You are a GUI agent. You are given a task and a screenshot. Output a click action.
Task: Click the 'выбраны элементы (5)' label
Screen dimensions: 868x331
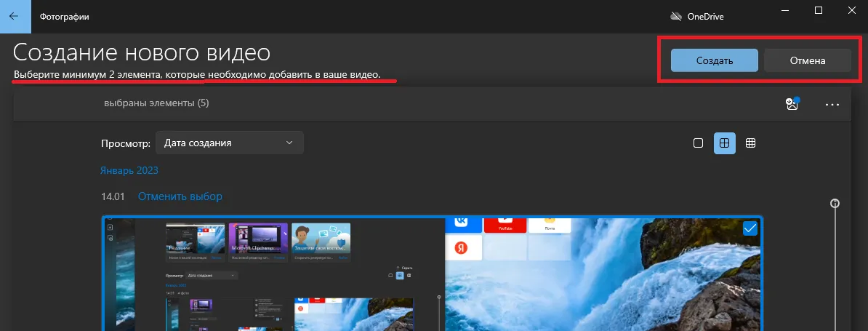156,103
